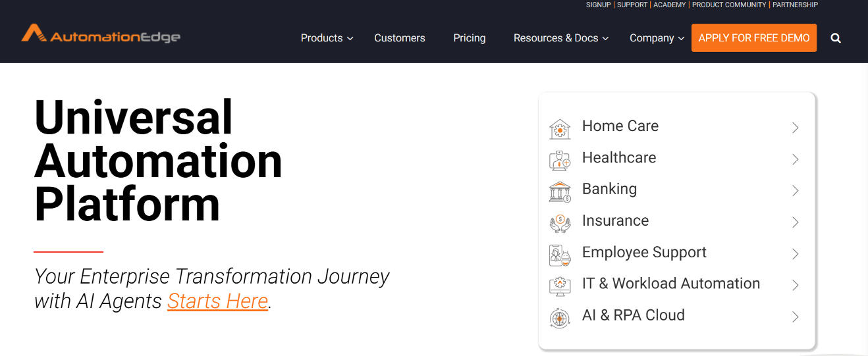Open the Signup link in top bar
868x356 pixels.
pos(598,5)
